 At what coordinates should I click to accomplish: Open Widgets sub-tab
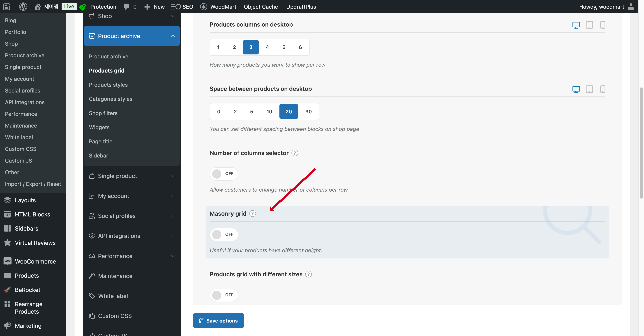pos(99,127)
